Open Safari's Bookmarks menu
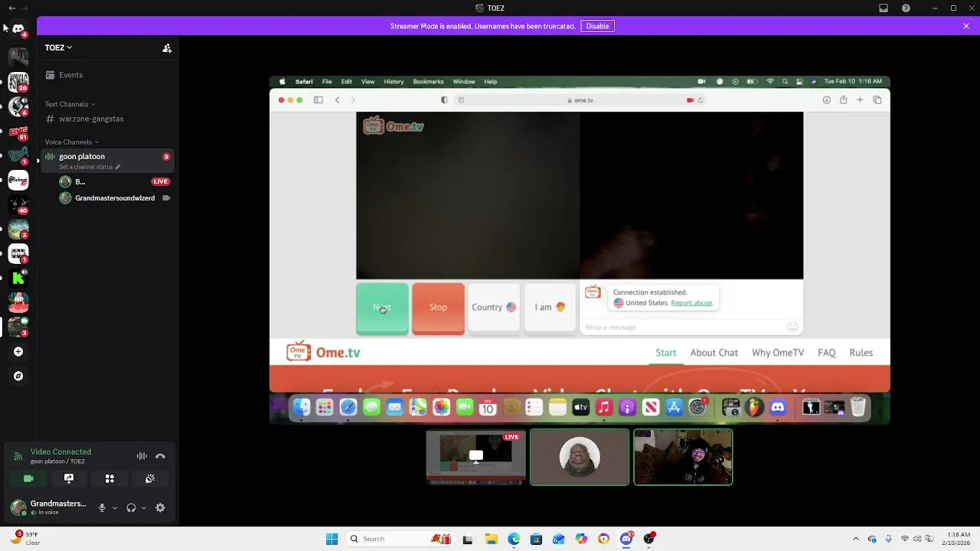The height and width of the screenshot is (551, 980). point(428,82)
